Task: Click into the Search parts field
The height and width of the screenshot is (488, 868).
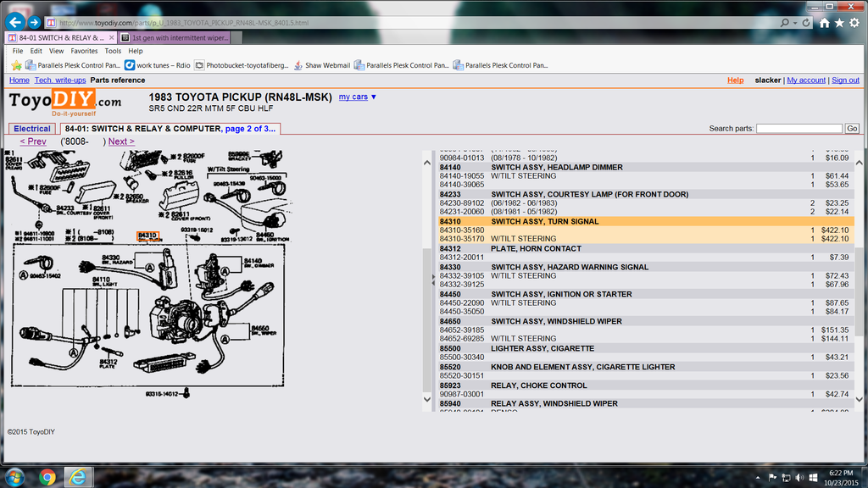Action: 799,129
